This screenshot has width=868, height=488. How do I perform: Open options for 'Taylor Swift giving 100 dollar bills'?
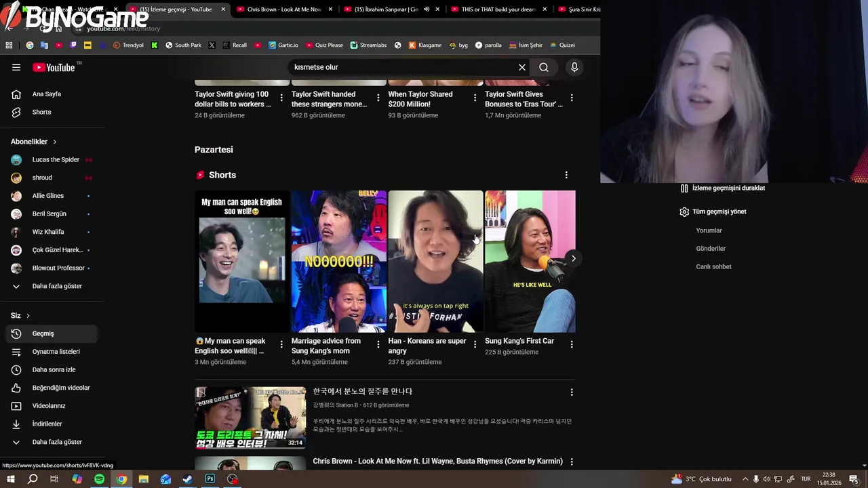281,98
